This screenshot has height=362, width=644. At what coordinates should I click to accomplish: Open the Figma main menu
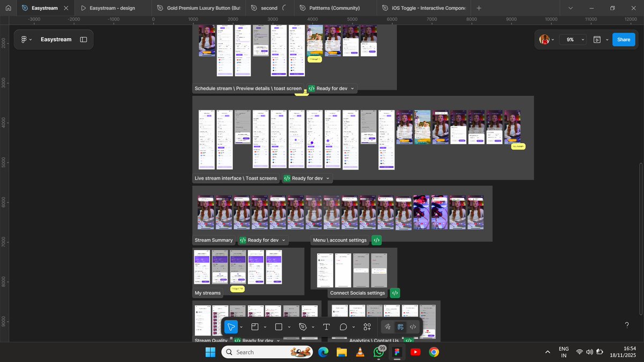(x=25, y=39)
